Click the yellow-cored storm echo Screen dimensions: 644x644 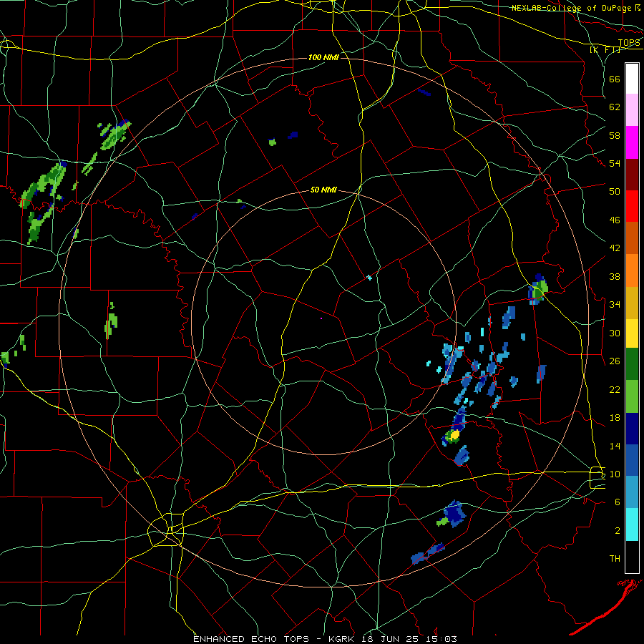pos(454,435)
